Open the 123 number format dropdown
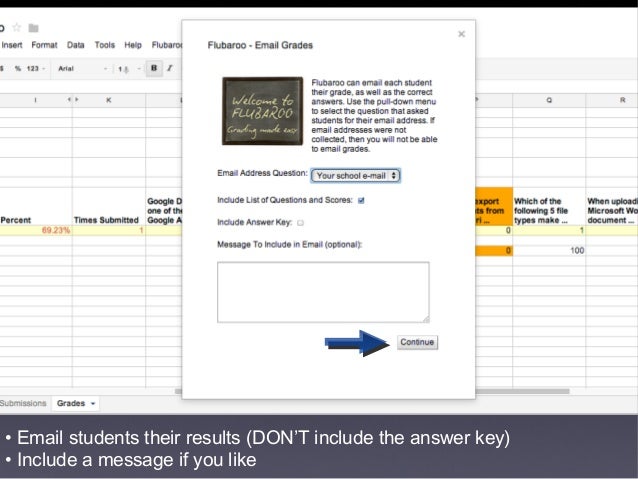 36,68
